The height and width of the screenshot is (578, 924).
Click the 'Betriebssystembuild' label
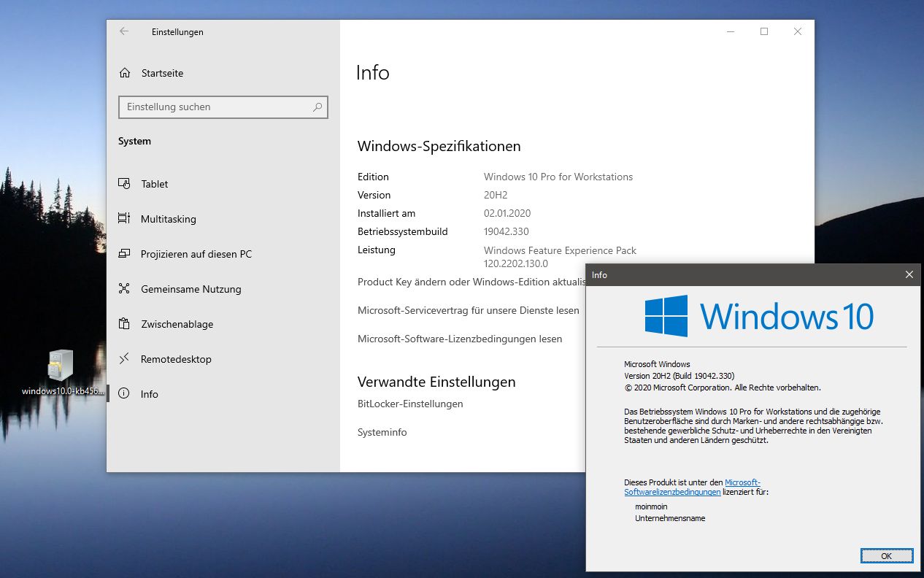click(x=403, y=231)
